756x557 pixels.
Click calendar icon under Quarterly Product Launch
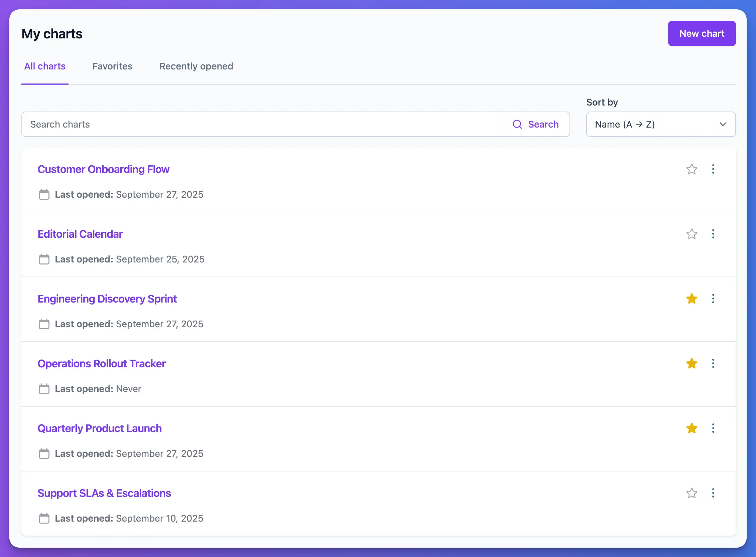[x=44, y=453]
